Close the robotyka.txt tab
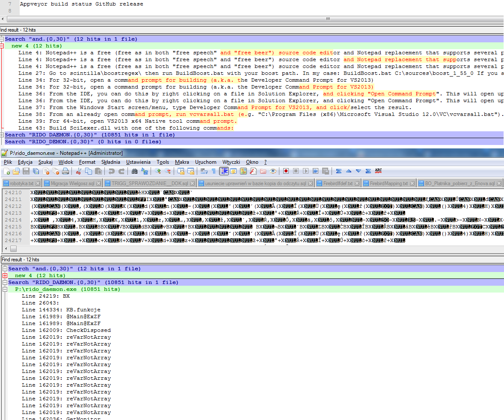504x420 pixels. point(38,182)
